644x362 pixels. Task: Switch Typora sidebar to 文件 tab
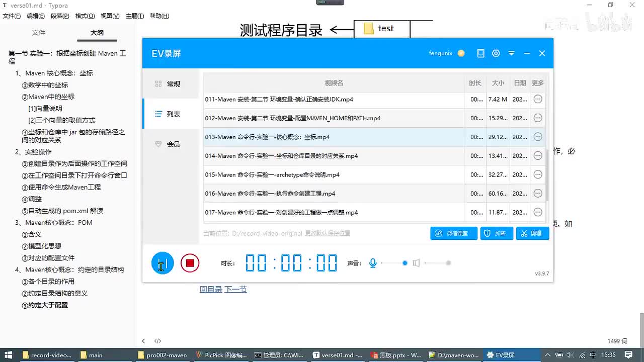point(39,33)
